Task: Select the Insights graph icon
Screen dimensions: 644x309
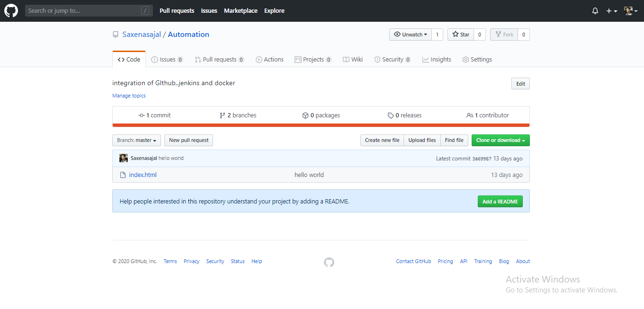Action: tap(426, 59)
